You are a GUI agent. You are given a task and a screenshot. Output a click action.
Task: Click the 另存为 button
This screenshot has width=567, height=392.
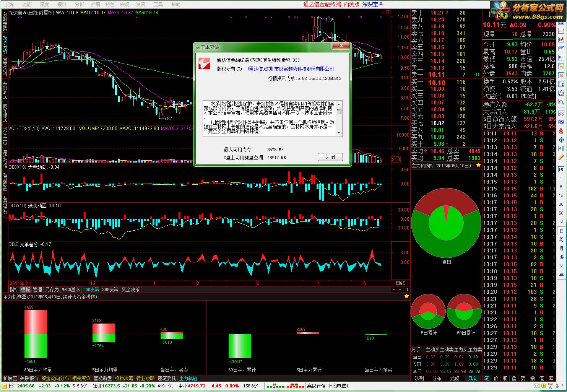point(52,290)
